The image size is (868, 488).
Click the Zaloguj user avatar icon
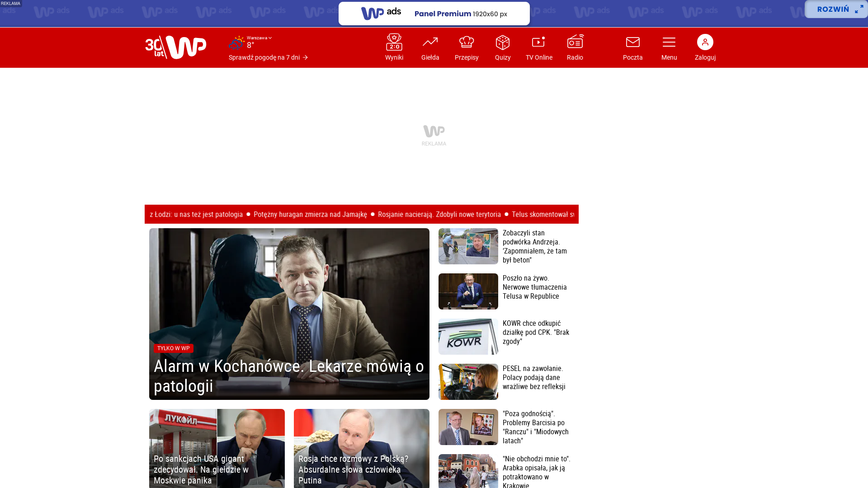point(705,42)
